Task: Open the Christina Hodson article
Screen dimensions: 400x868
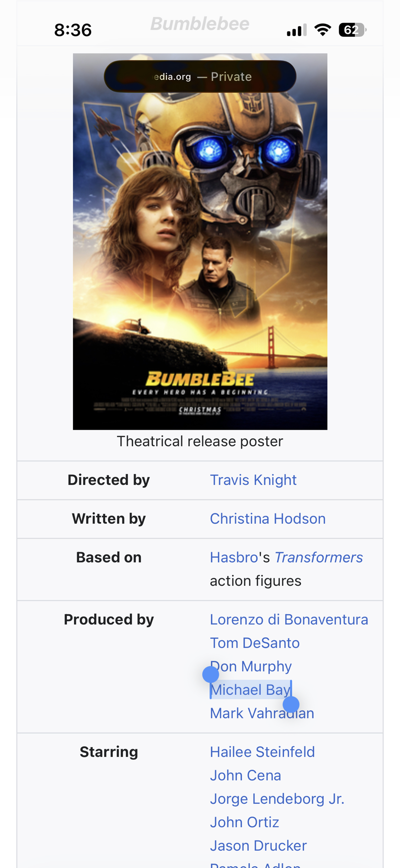Action: pyautogui.click(x=268, y=519)
